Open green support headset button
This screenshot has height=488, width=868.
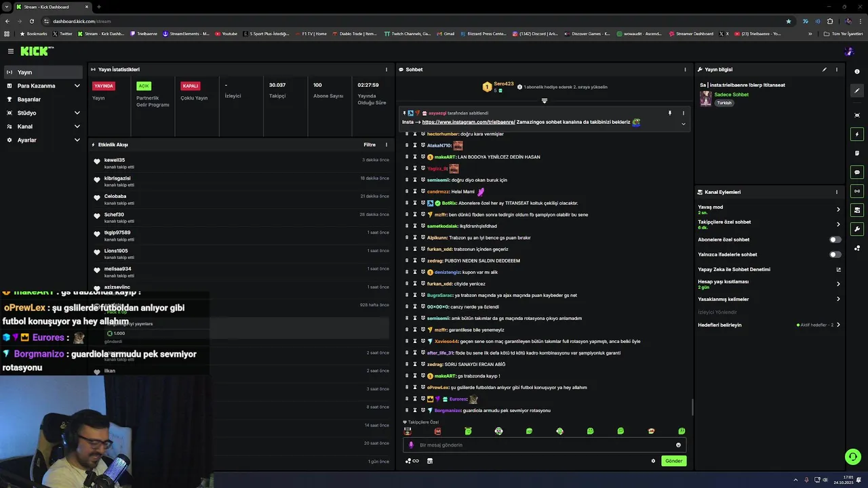(853, 457)
